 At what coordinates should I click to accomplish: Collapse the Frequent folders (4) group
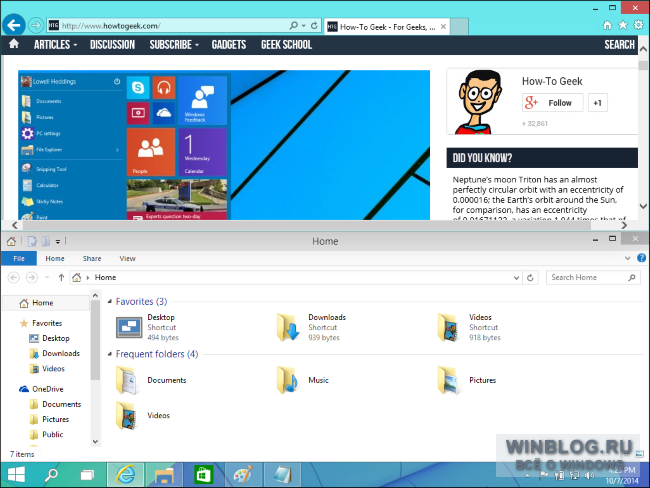[x=110, y=354]
